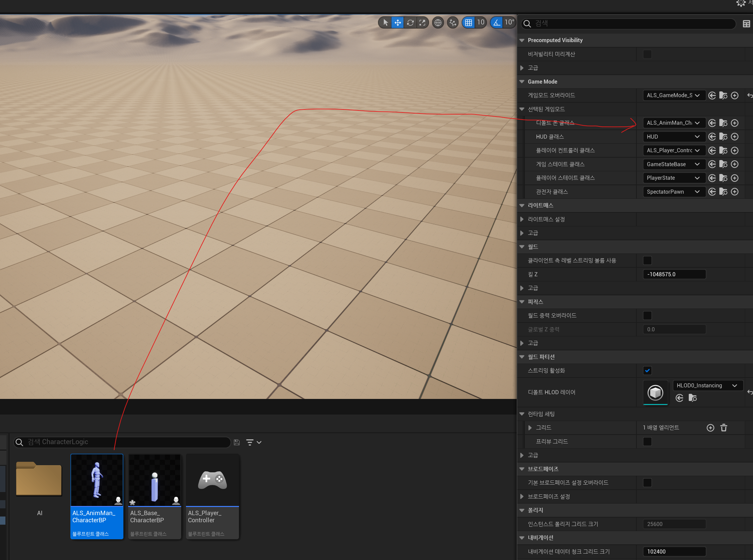This screenshot has height=560, width=753.
Task: Expand 라이트매스 설정 row
Action: point(522,220)
